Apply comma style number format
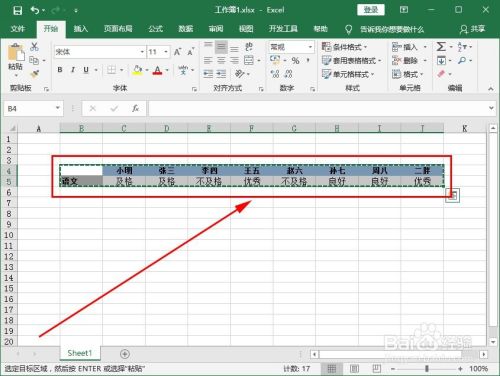500x376 pixels. 308,60
